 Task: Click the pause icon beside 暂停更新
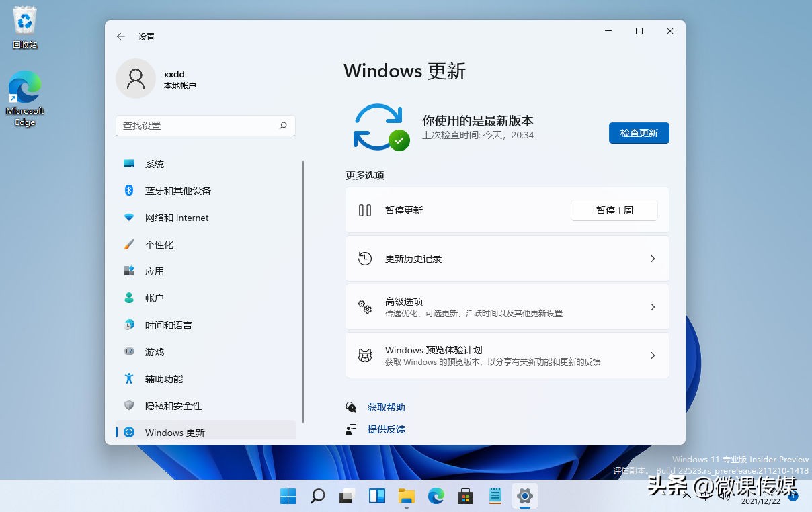click(365, 210)
